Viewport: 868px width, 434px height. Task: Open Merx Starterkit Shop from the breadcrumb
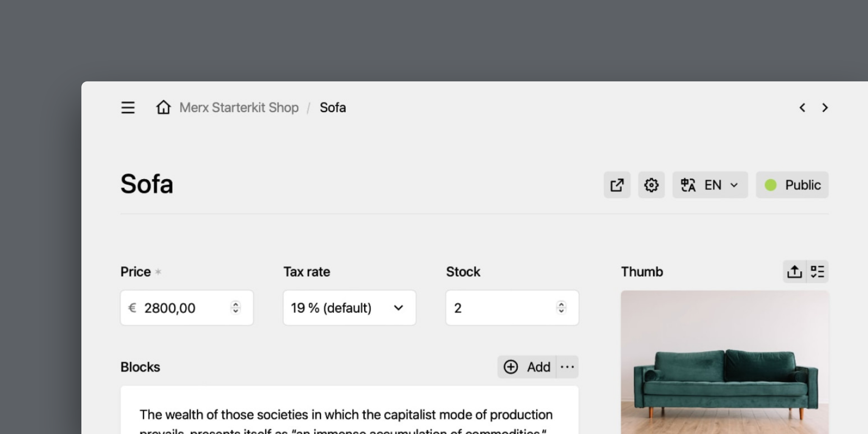tap(239, 108)
